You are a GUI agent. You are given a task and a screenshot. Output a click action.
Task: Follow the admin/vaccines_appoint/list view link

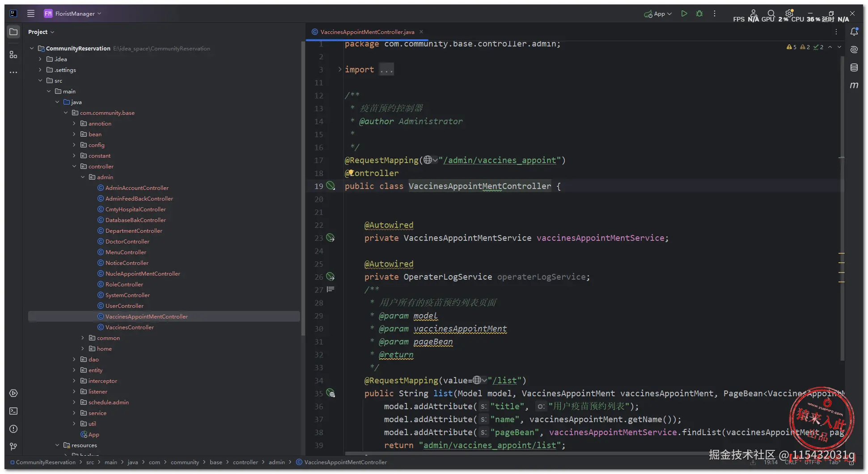[490, 445]
